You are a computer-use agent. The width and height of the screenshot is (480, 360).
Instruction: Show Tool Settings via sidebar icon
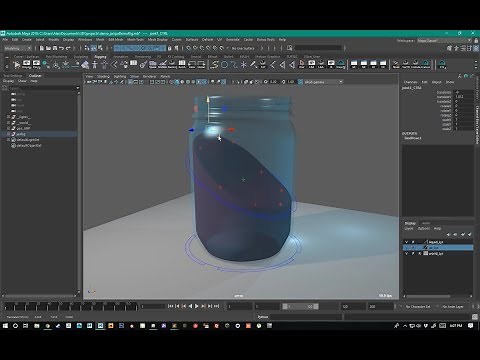(470, 48)
